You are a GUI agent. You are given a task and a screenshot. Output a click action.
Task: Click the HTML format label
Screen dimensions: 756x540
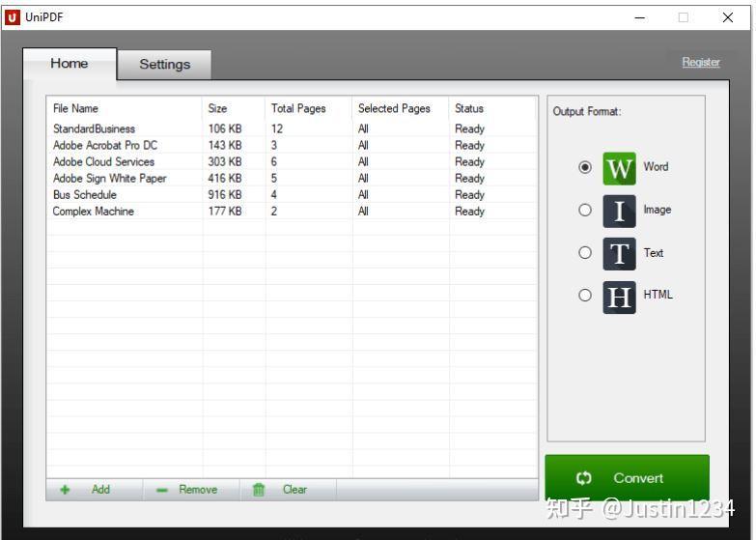point(658,295)
